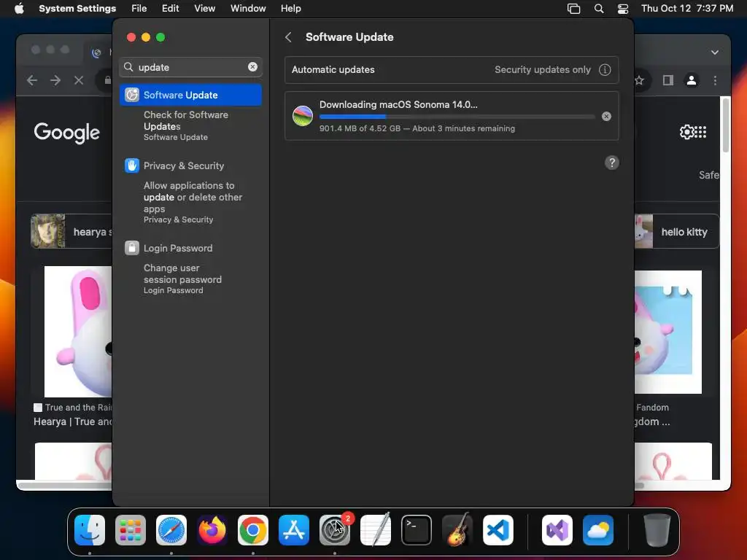Open the View menu
Screen dimensions: 747x560
tap(205, 8)
